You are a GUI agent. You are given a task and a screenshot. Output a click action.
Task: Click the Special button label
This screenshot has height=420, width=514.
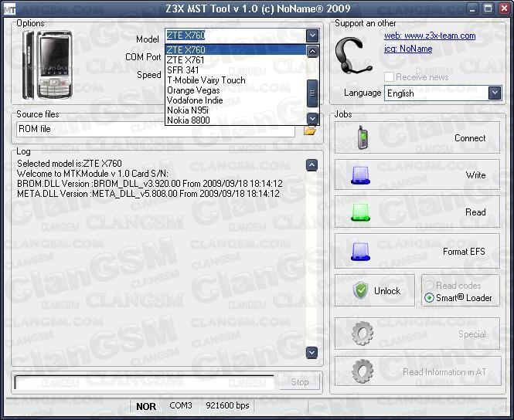[472, 334]
